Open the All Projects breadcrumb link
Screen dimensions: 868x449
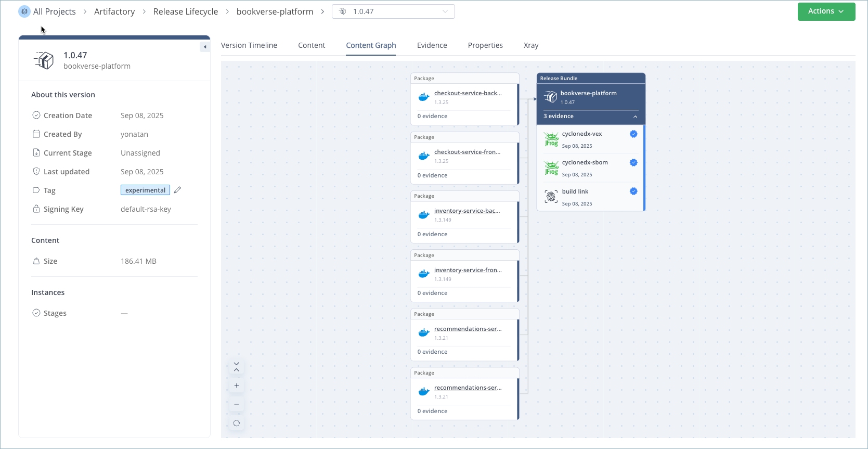coord(54,11)
